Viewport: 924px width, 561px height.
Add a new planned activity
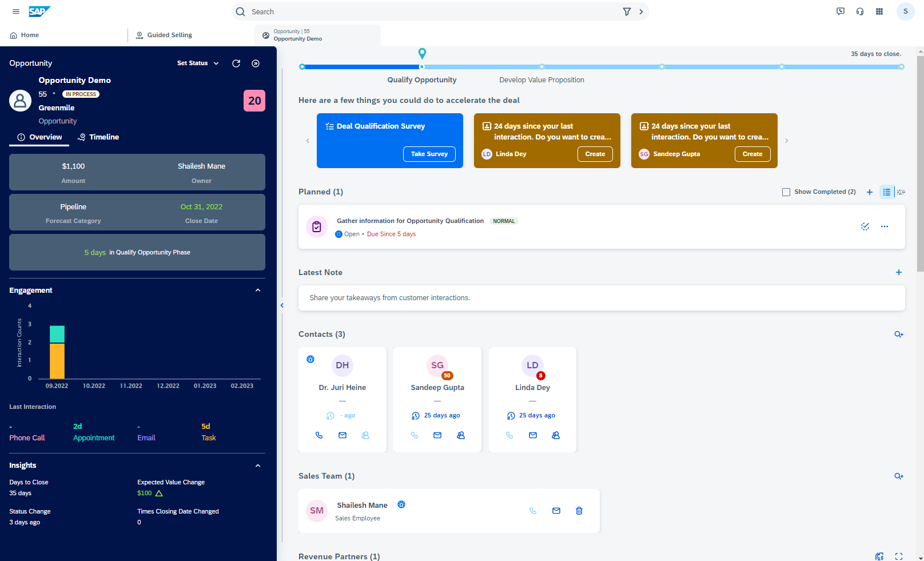[x=870, y=192]
